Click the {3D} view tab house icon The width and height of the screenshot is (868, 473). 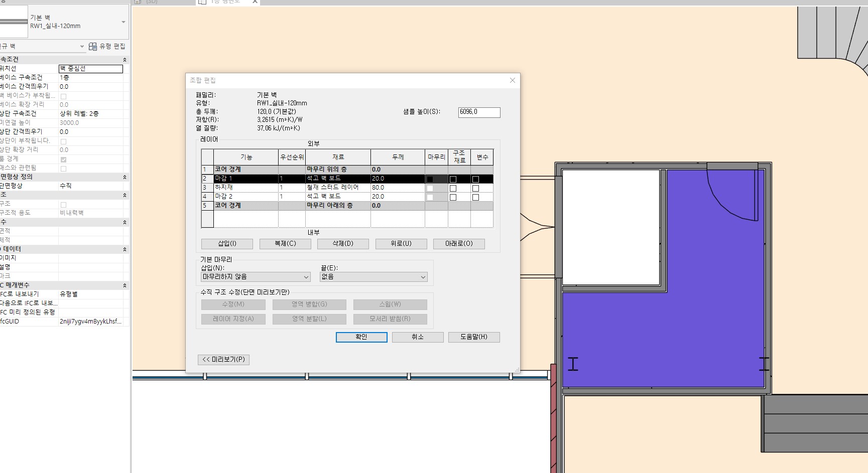(x=138, y=2)
